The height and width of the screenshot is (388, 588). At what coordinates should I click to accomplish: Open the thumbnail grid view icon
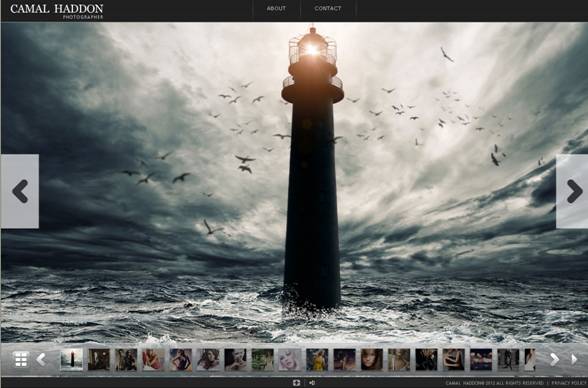pos(21,359)
